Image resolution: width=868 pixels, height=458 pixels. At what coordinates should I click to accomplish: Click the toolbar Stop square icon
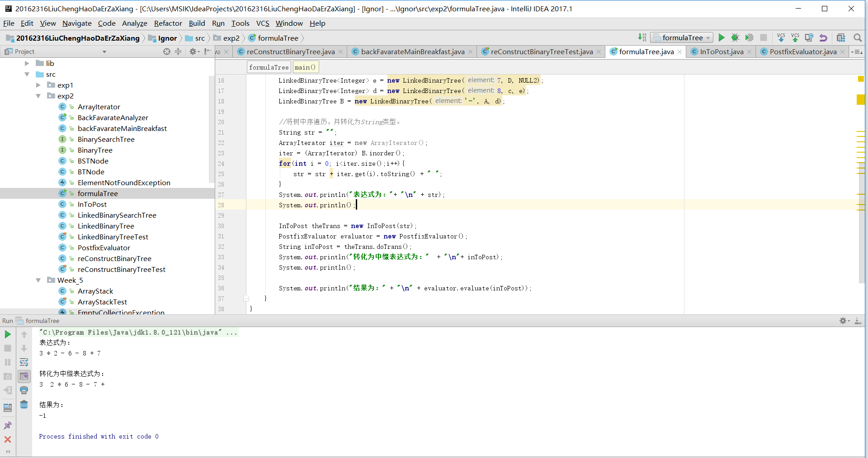click(764, 37)
